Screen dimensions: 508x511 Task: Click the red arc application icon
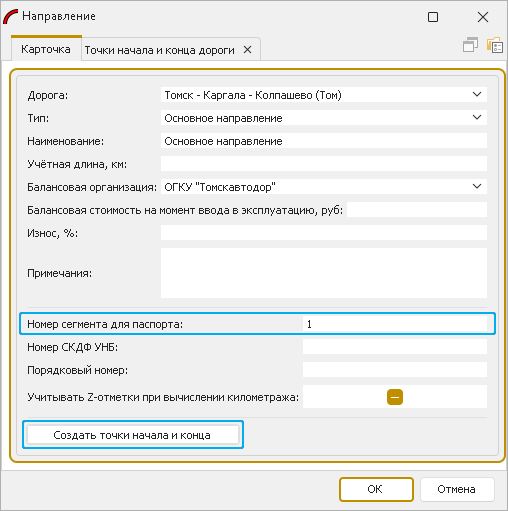coord(11,17)
